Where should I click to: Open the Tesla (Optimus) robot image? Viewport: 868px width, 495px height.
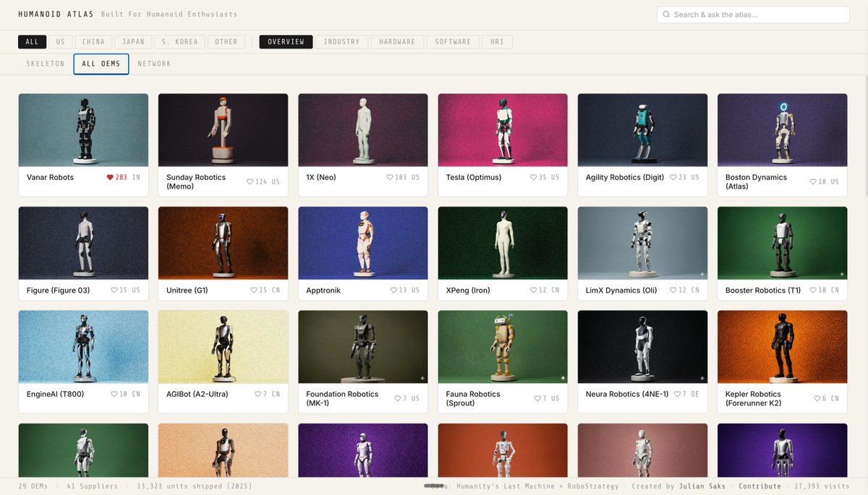click(x=503, y=130)
